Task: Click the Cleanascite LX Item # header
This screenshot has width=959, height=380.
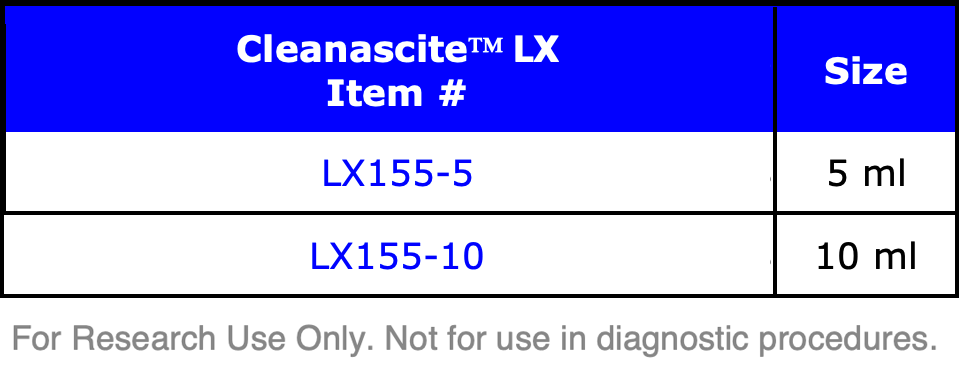Action: click(x=398, y=72)
